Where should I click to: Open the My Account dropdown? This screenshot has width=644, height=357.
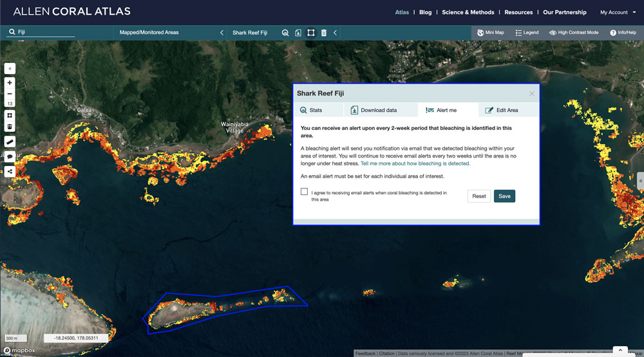618,12
